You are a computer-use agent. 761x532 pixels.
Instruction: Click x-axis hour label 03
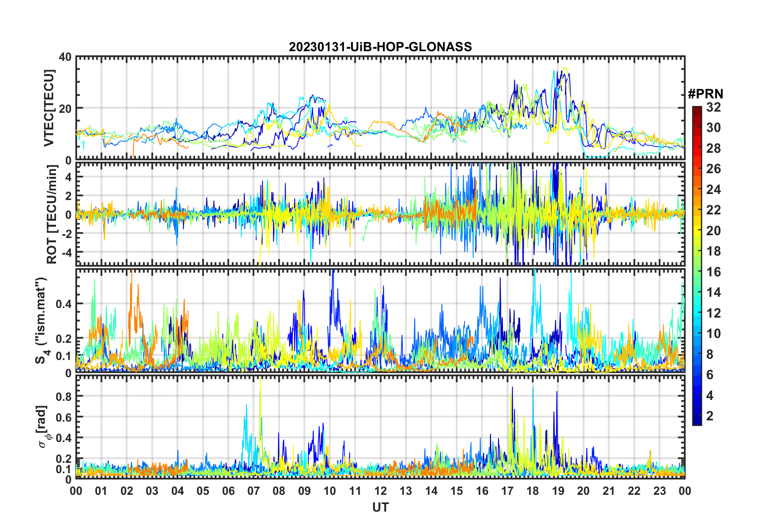point(152,491)
